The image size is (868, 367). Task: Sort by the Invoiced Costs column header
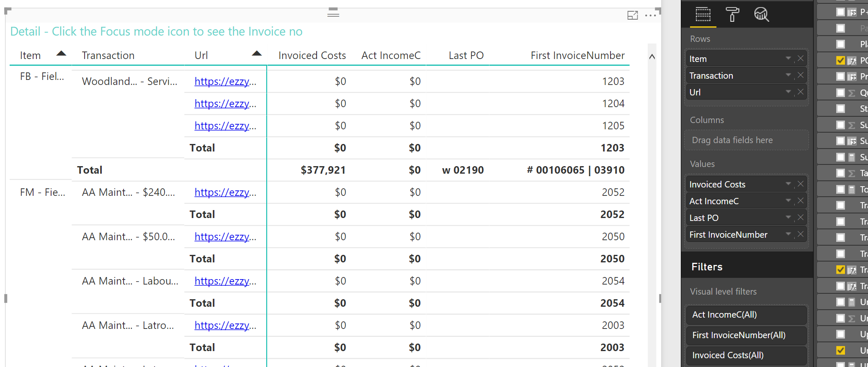tap(312, 55)
